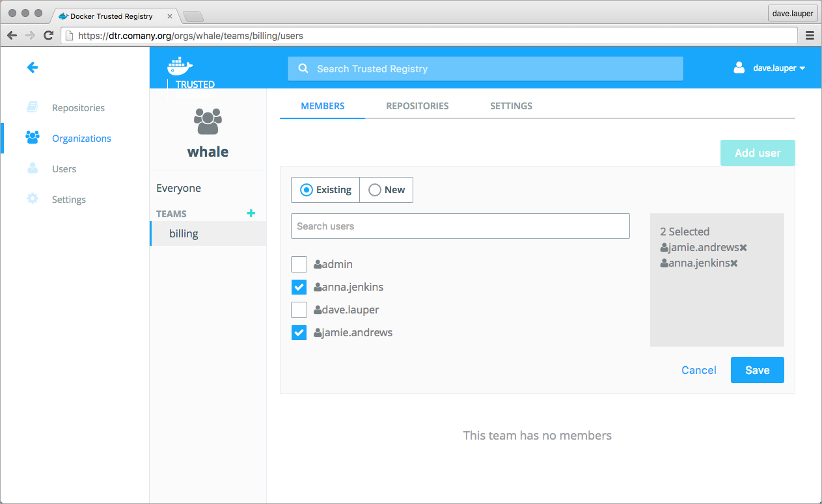Reload the page in browser
Image resolution: width=822 pixels, height=504 pixels.
click(48, 35)
